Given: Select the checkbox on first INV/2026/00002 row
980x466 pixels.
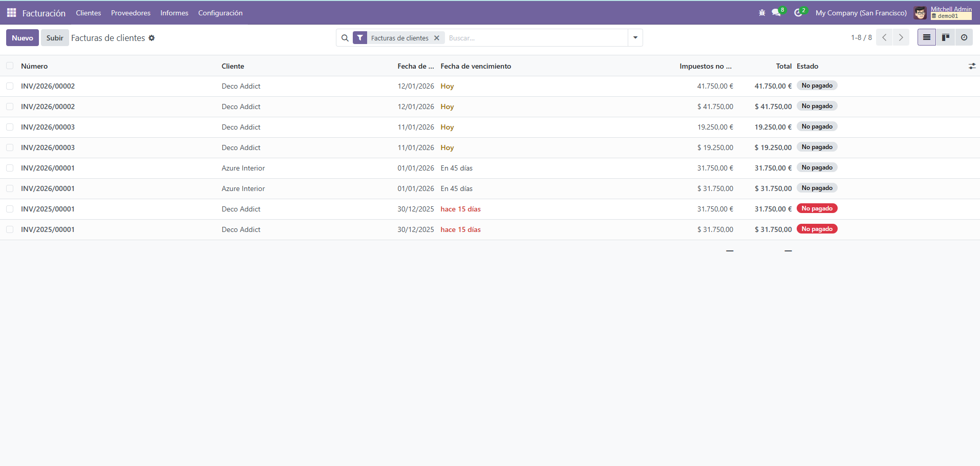Looking at the screenshot, I should (10, 86).
